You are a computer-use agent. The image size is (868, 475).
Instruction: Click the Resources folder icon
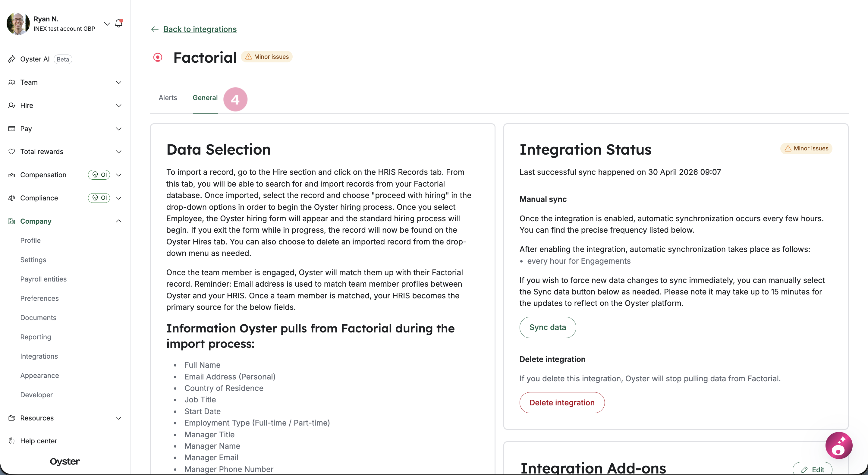pyautogui.click(x=12, y=418)
